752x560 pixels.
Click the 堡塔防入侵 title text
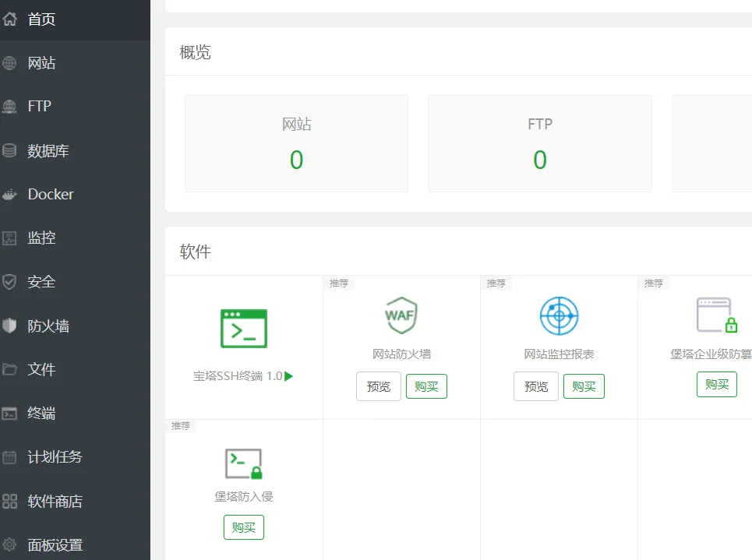[x=244, y=497]
